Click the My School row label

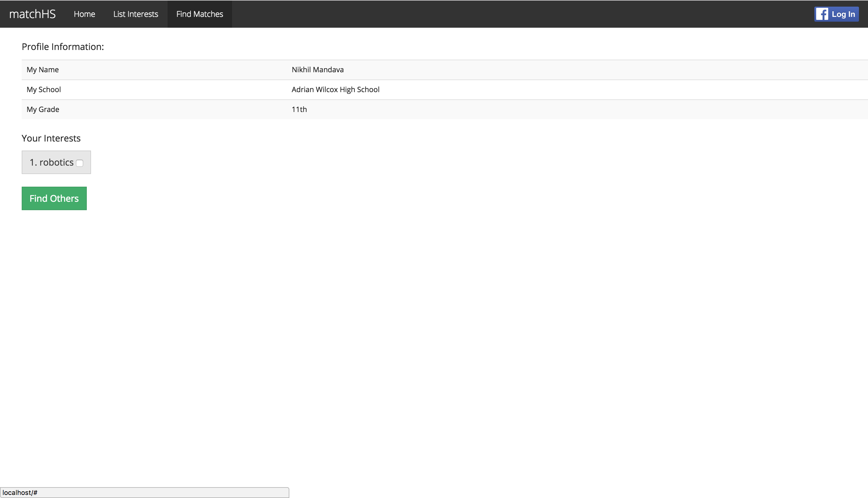click(x=44, y=90)
